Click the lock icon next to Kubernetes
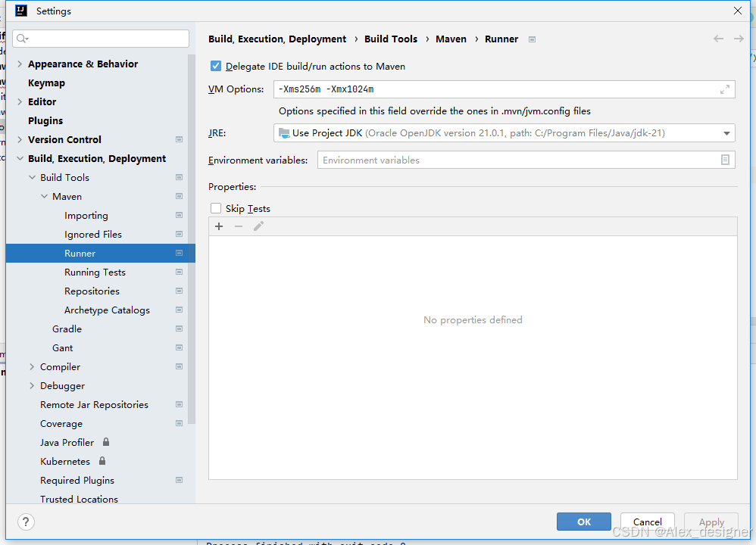The height and width of the screenshot is (545, 756). 102,461
